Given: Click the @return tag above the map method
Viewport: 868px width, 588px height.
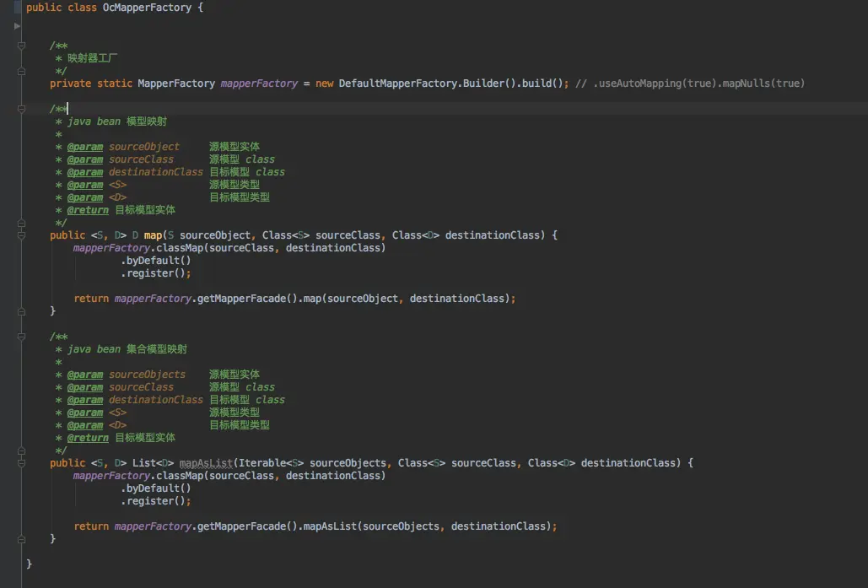Looking at the screenshot, I should [88, 210].
